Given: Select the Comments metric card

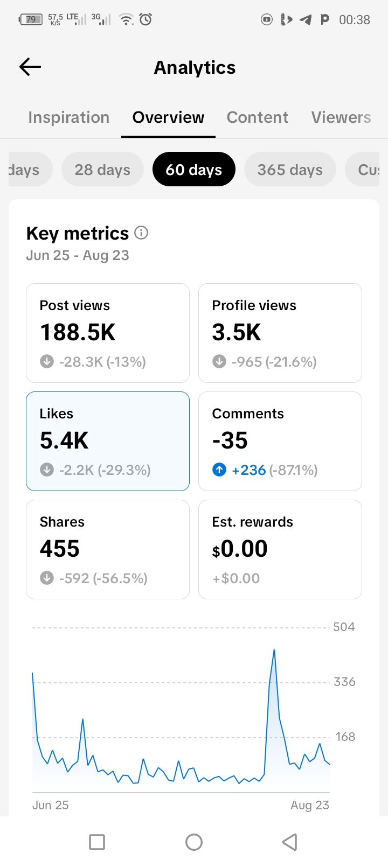Looking at the screenshot, I should point(280,441).
